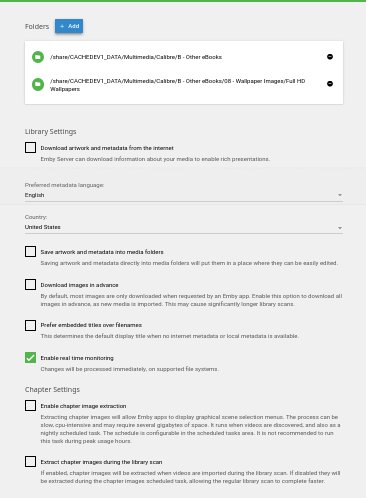Click green folder icon for Other eBooks path
Viewport: 366px width, 498px height.
(x=38, y=57)
